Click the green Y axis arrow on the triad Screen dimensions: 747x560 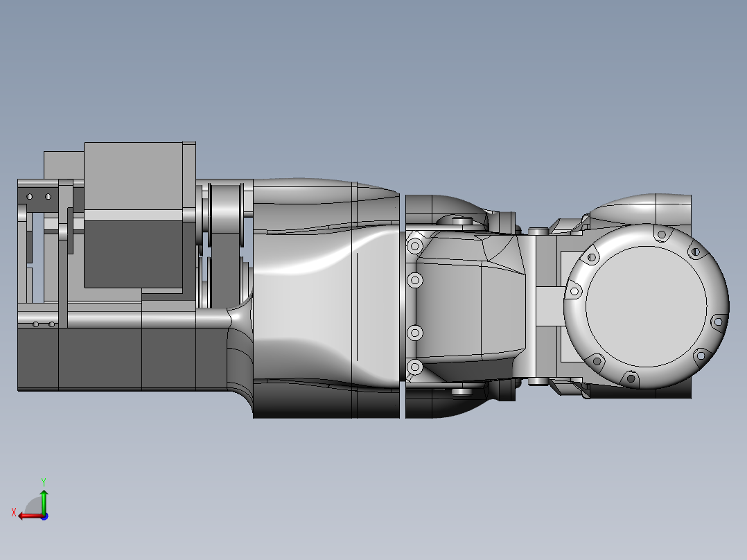click(44, 501)
